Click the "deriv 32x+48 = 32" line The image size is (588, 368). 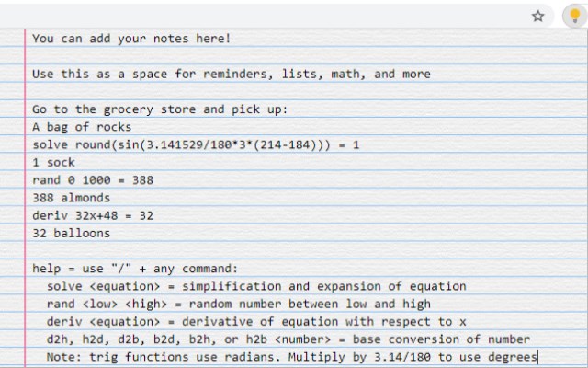93,215
